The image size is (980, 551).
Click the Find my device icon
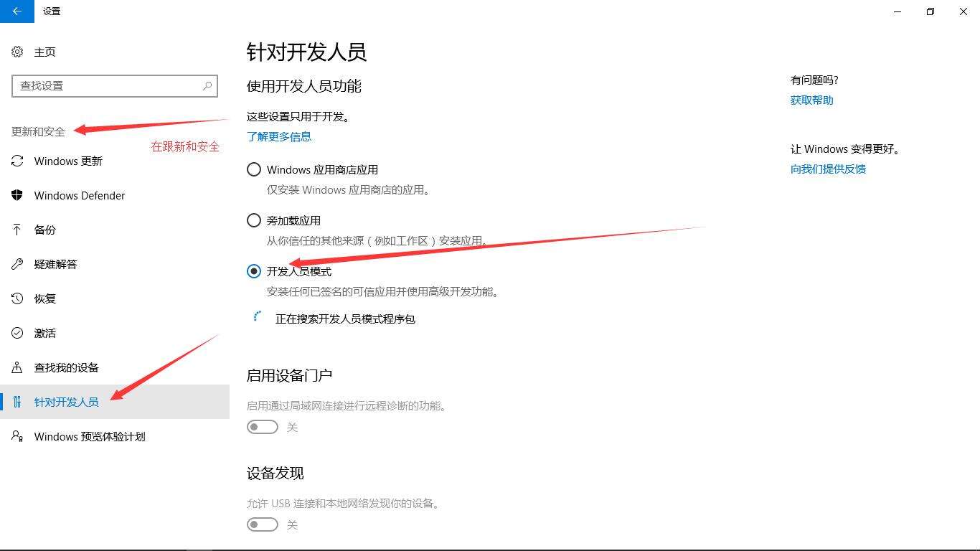coord(17,367)
